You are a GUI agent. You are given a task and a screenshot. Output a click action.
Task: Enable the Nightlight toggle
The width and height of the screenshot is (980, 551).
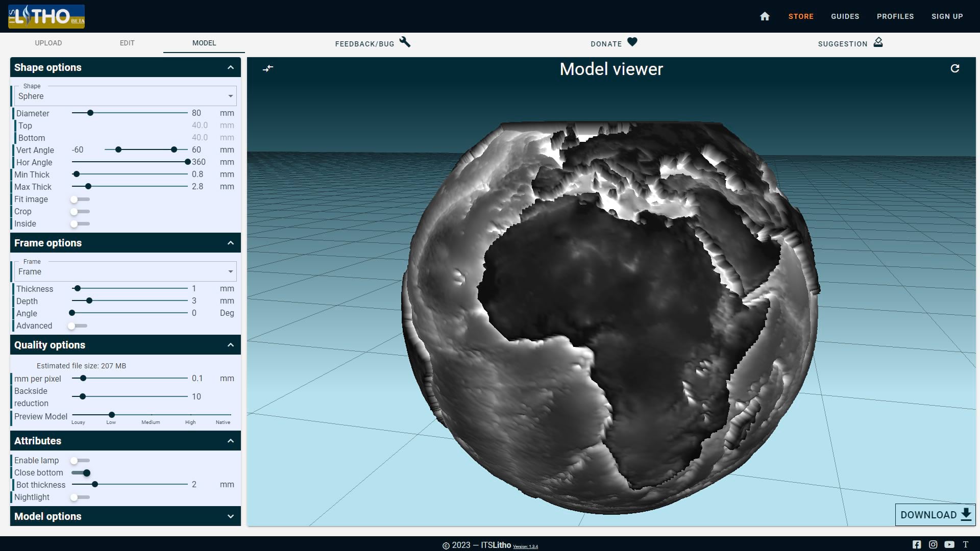pyautogui.click(x=75, y=497)
